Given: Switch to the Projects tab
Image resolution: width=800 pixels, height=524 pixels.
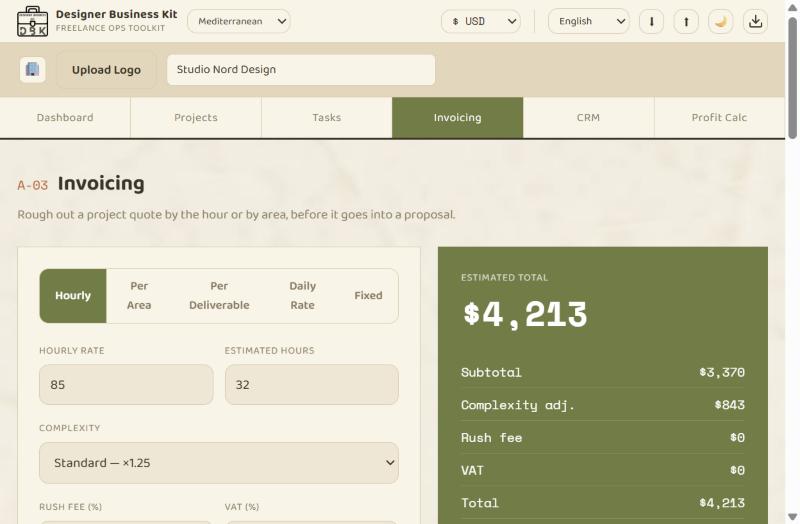Looking at the screenshot, I should click(x=196, y=118).
